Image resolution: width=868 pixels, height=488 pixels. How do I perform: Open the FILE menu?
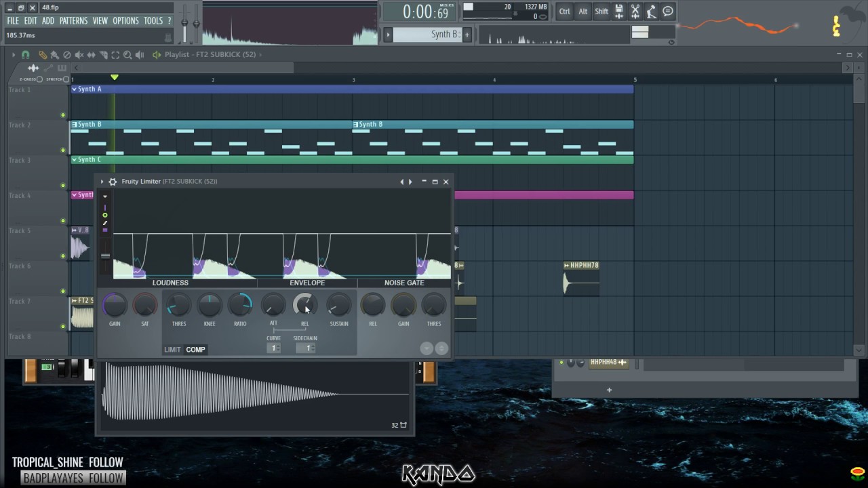(x=13, y=21)
